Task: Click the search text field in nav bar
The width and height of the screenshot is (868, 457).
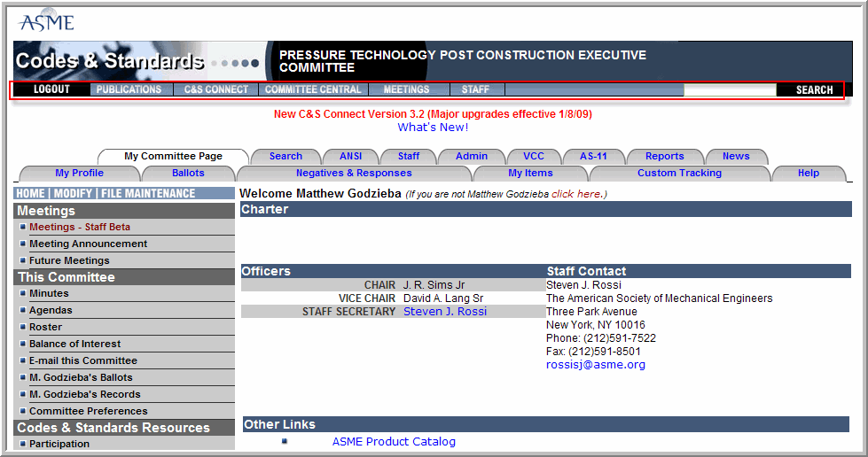Action: click(730, 89)
